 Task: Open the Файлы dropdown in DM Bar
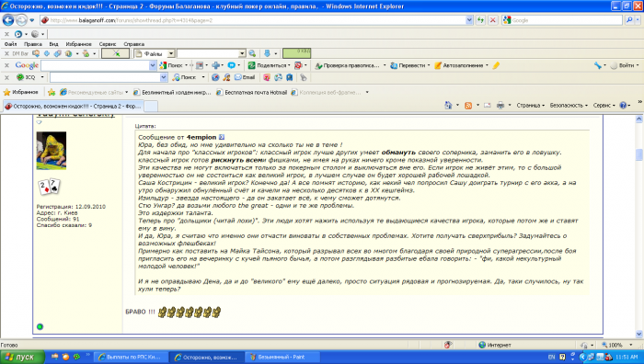(171, 53)
